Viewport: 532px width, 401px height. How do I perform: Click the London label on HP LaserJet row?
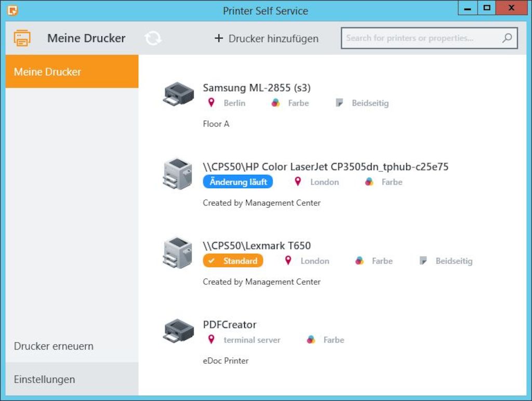pos(325,182)
